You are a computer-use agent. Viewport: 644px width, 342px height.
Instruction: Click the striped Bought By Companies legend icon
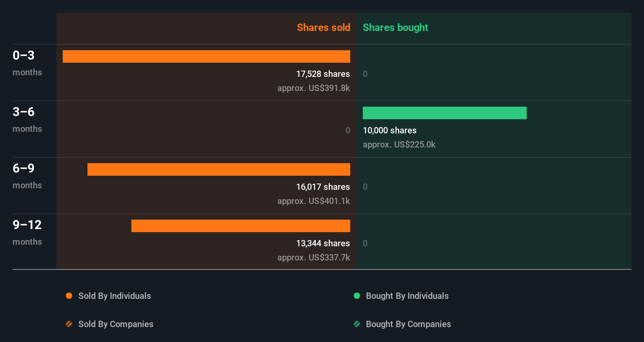click(x=357, y=324)
